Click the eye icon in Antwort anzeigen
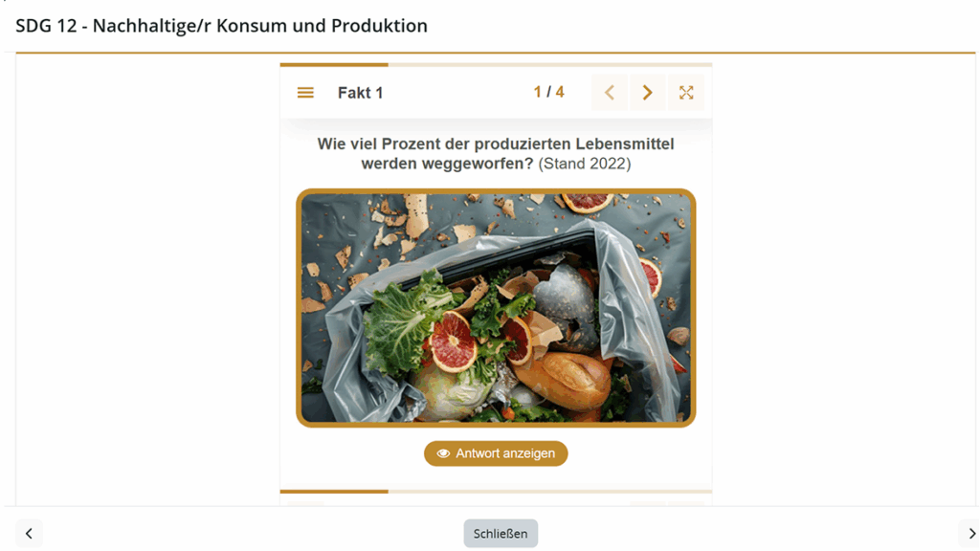Viewport: 980px width, 551px height. pos(443,453)
